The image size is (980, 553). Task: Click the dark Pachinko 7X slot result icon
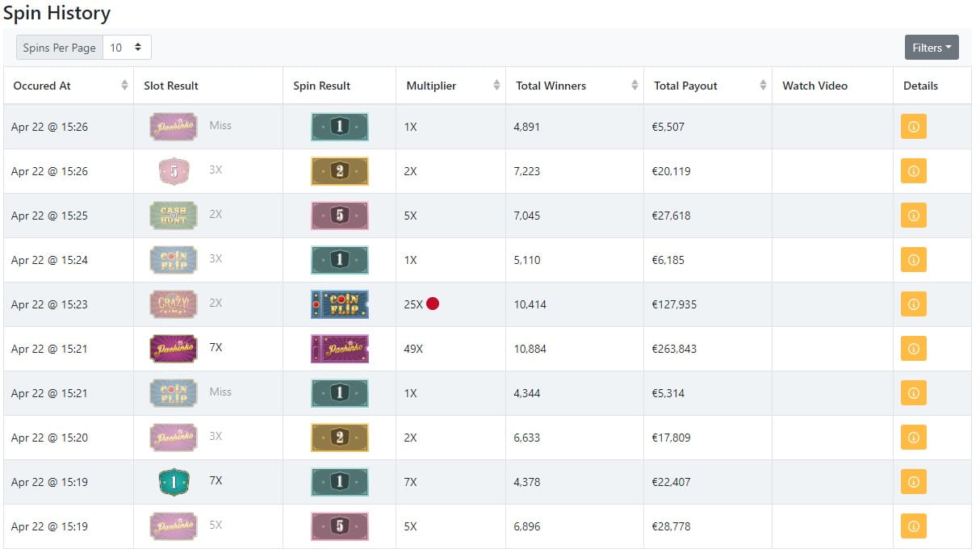[x=174, y=349]
